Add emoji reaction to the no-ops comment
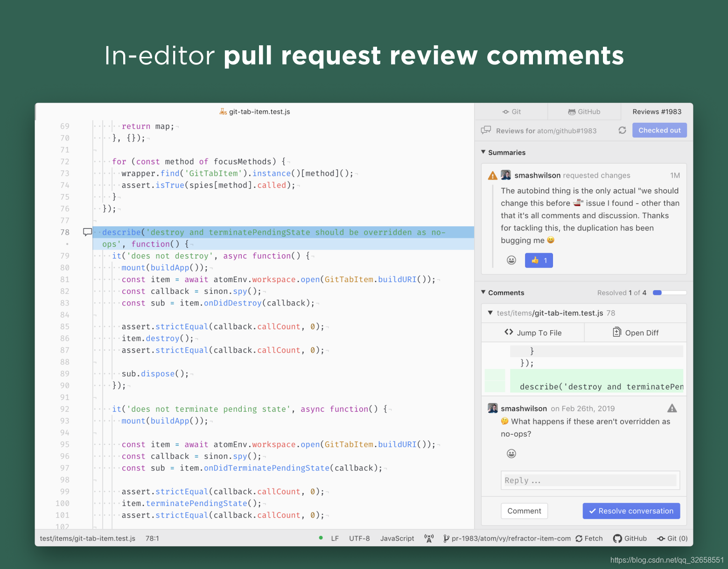 (511, 453)
